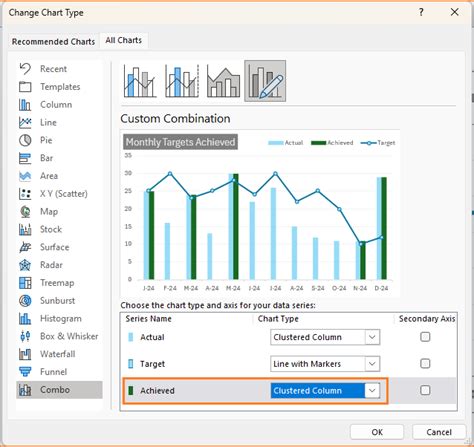
Task: Choose the Line chart icon
Action: pos(25,122)
